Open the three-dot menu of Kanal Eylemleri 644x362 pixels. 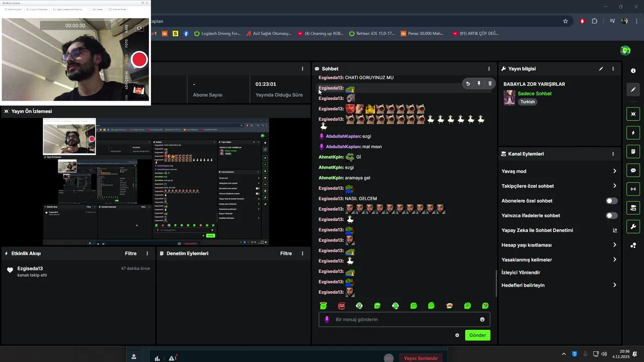point(613,154)
